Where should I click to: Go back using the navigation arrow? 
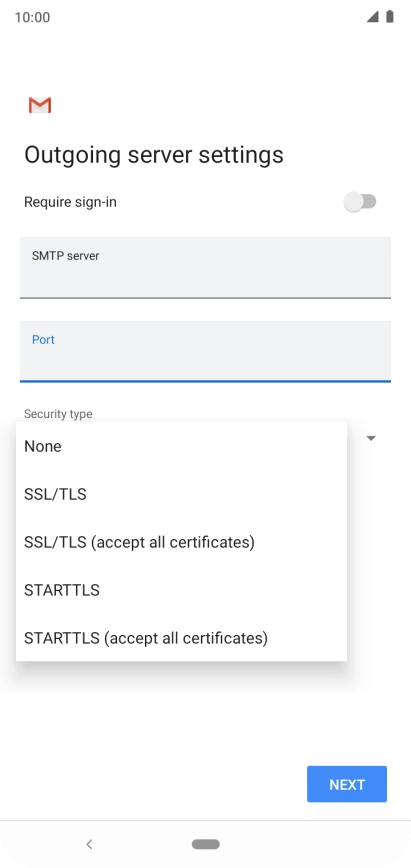point(89,844)
